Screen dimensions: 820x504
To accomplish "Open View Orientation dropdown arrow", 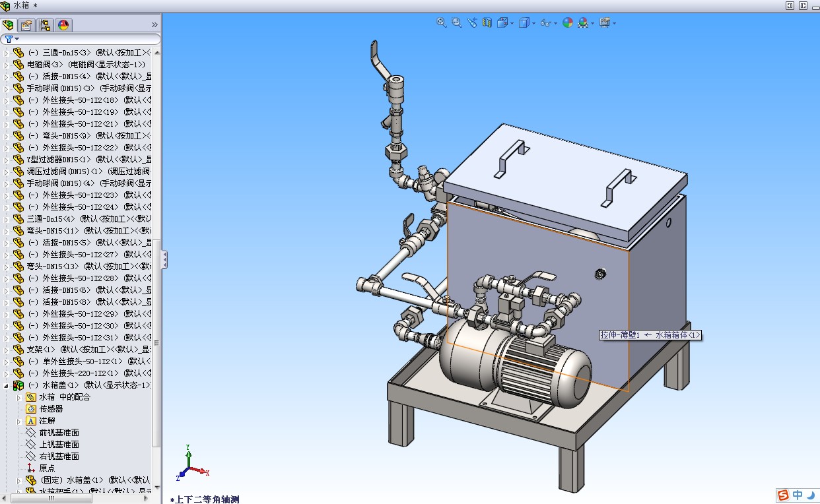I will pyautogui.click(x=512, y=23).
